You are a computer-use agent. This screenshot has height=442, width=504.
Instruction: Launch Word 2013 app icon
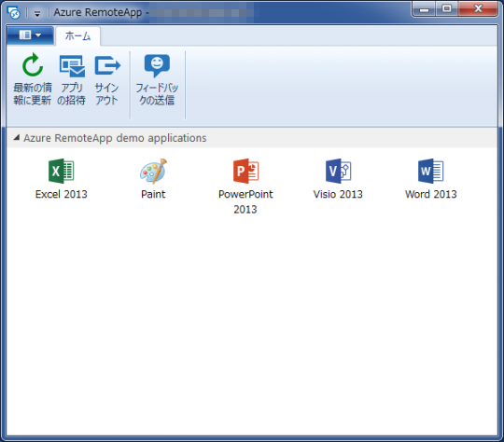[x=430, y=171]
